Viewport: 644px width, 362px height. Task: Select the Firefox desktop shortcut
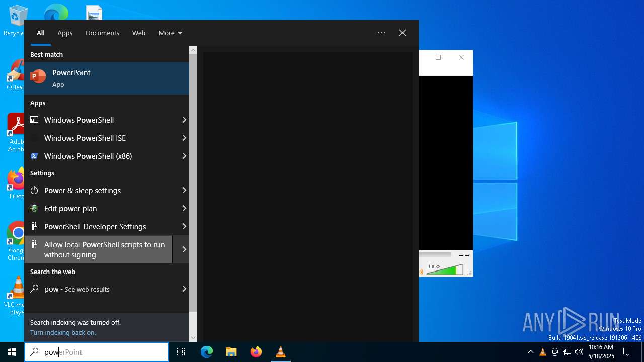(x=15, y=184)
